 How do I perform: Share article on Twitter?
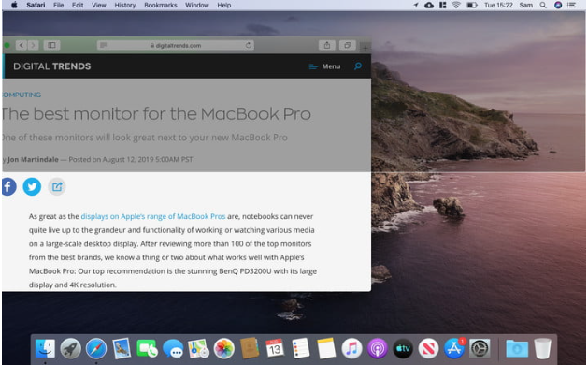click(32, 186)
